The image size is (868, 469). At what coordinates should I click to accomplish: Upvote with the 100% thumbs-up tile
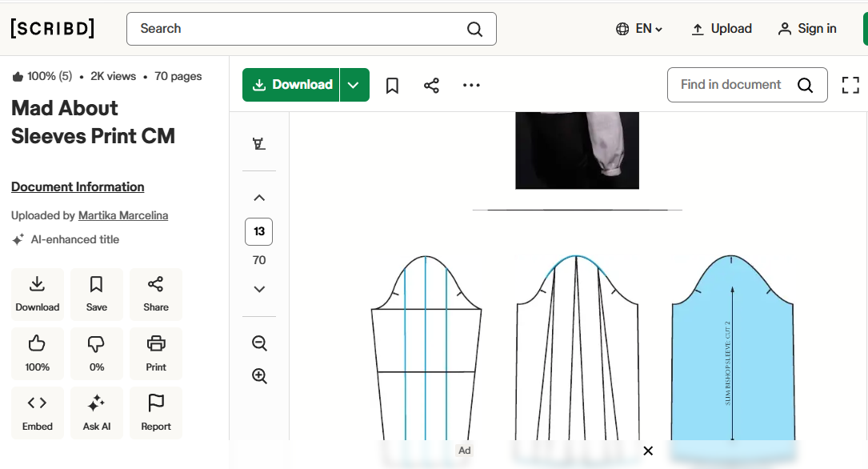(37, 353)
